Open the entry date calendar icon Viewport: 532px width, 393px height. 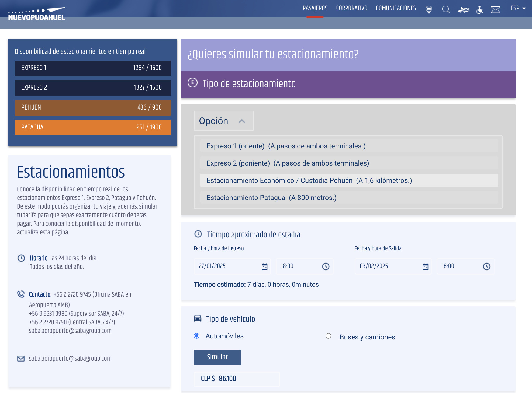(x=265, y=266)
